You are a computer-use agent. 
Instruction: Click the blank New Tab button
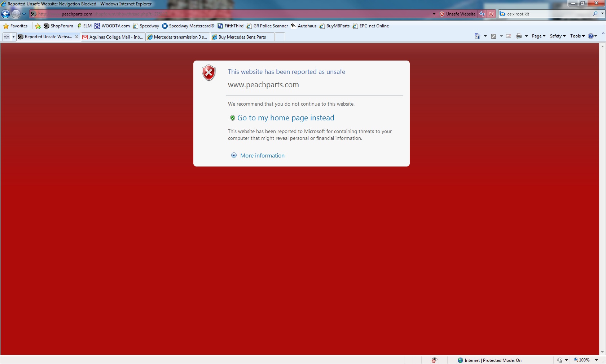(280, 37)
